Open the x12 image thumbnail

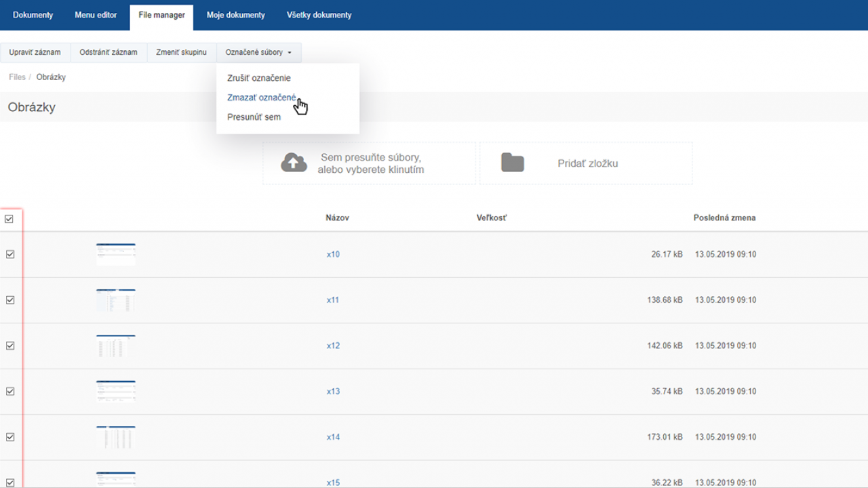click(x=115, y=346)
